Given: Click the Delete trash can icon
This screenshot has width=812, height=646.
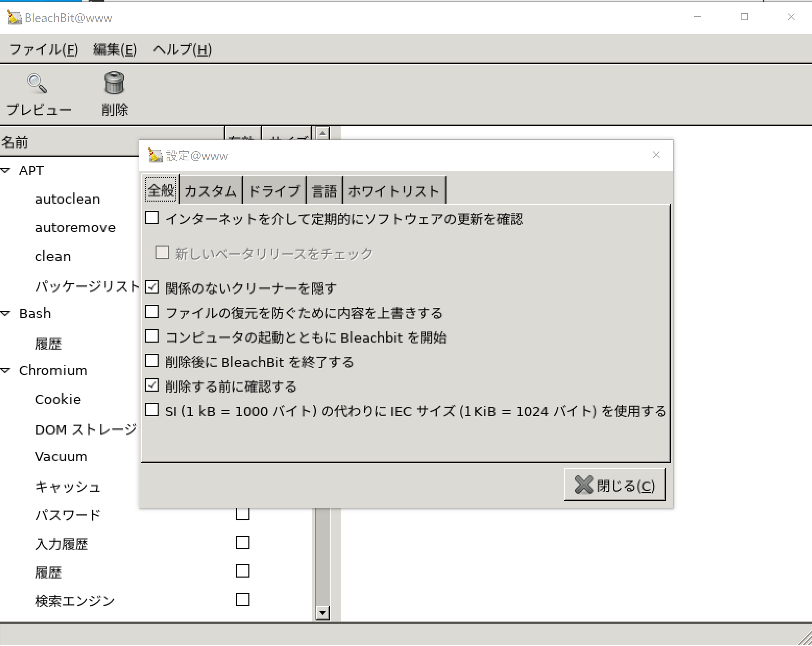Looking at the screenshot, I should [x=114, y=82].
